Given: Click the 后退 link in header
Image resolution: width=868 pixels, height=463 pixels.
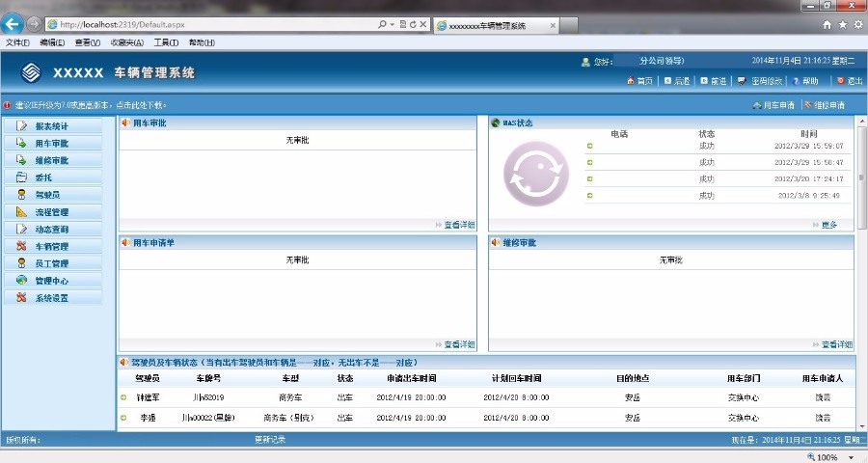Looking at the screenshot, I should 676,81.
